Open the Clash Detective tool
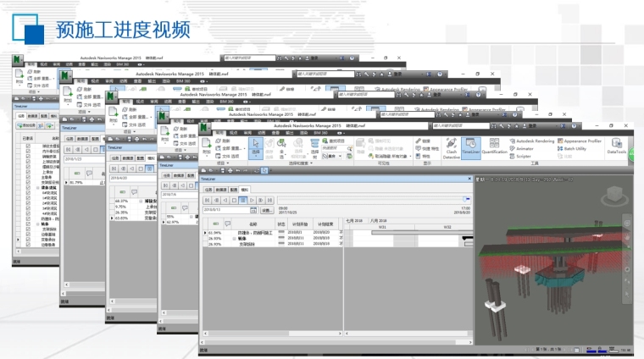 pyautogui.click(x=451, y=146)
